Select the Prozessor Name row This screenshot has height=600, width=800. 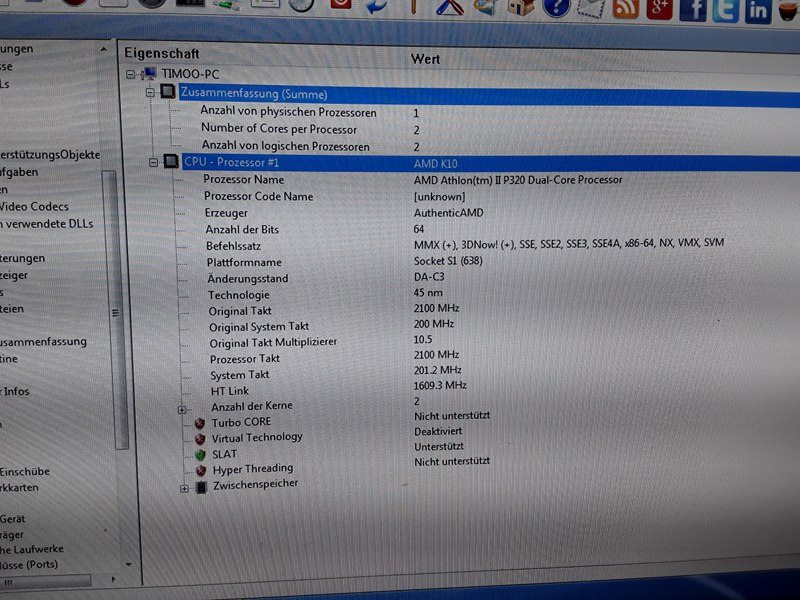(x=243, y=180)
